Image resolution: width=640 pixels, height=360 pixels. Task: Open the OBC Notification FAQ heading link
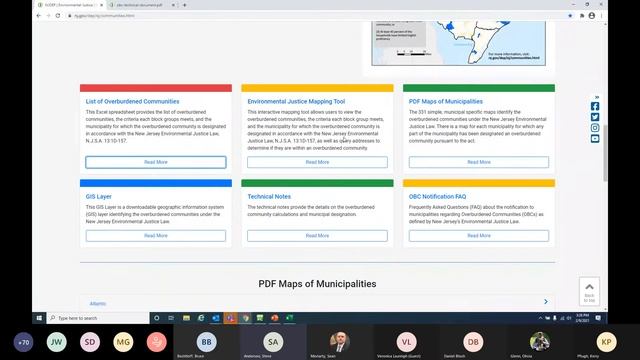[438, 196]
